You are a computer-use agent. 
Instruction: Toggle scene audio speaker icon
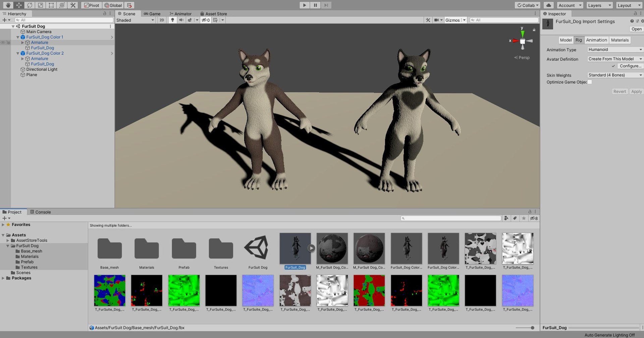point(181,20)
